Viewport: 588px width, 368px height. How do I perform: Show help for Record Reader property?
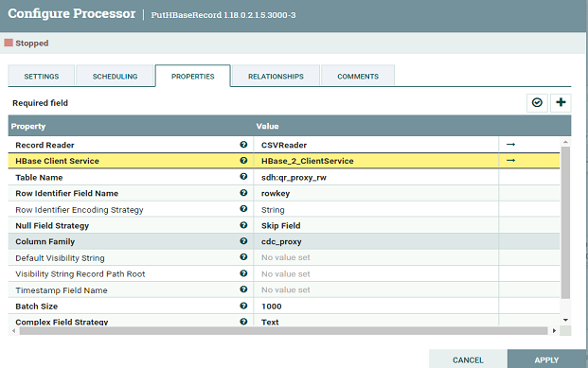243,145
